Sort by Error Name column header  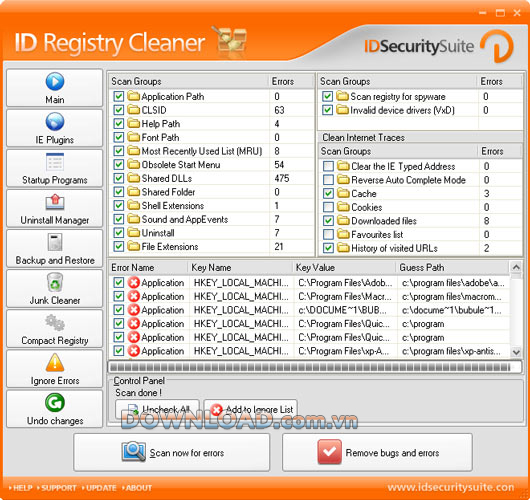pyautogui.click(x=148, y=267)
